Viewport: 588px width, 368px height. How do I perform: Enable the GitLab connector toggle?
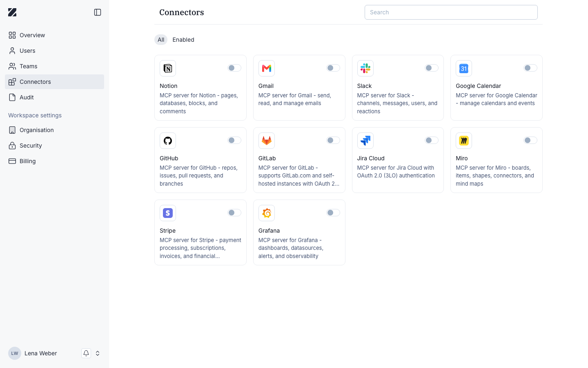click(x=333, y=140)
